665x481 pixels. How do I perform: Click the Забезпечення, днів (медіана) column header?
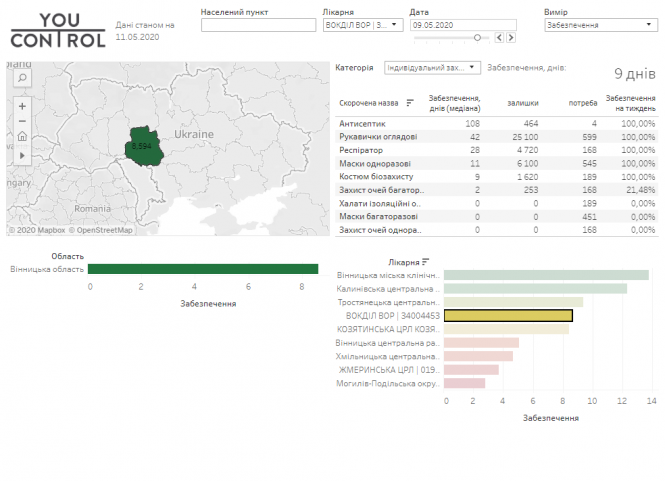(x=454, y=103)
